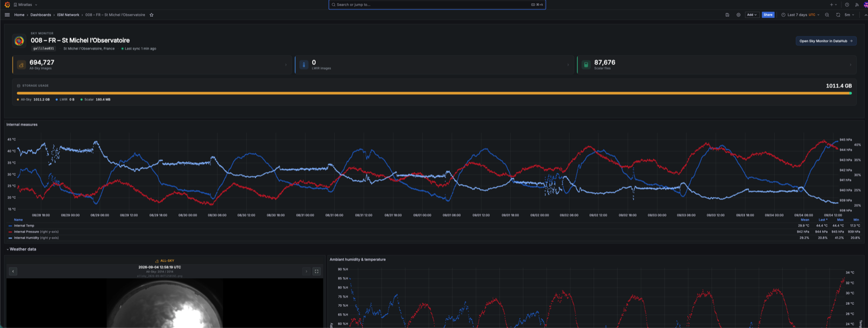
Task: Star this dashboard as favorite
Action: point(151,15)
